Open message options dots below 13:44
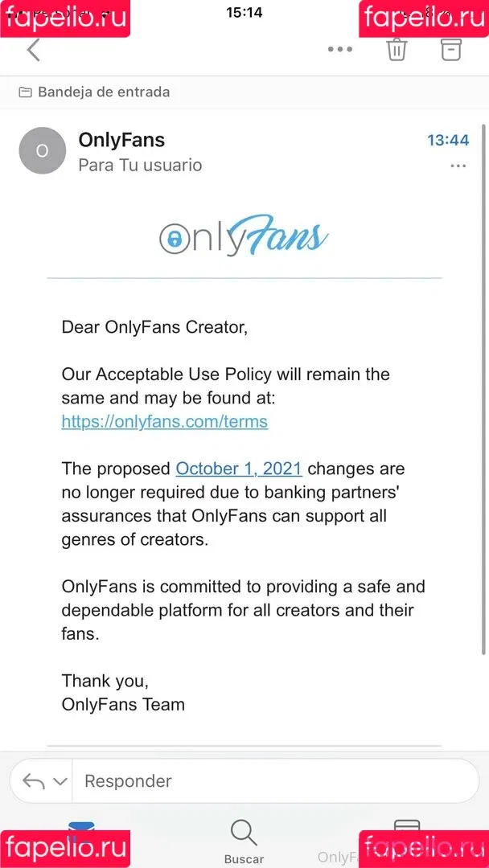This screenshot has height=868, width=489. pyautogui.click(x=458, y=166)
